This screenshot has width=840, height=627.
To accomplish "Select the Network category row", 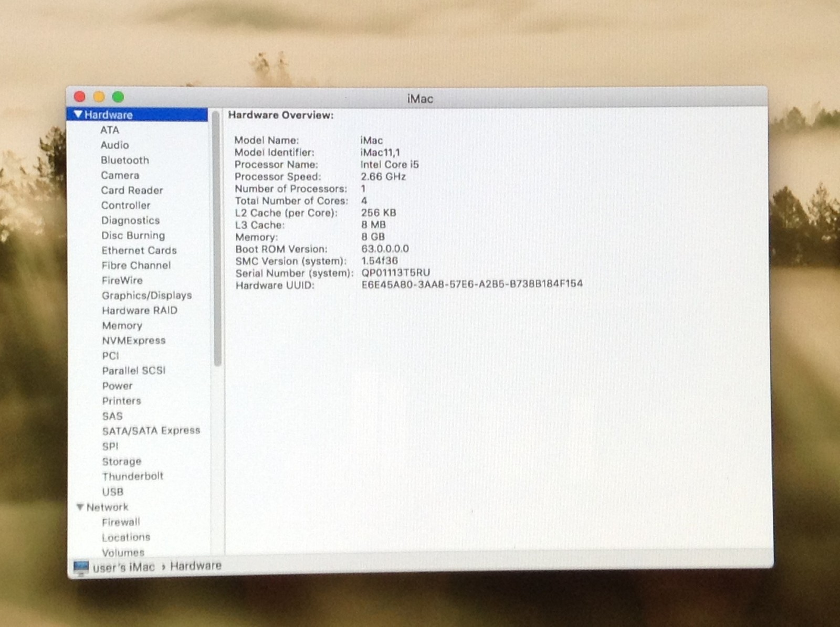I will coord(138,507).
